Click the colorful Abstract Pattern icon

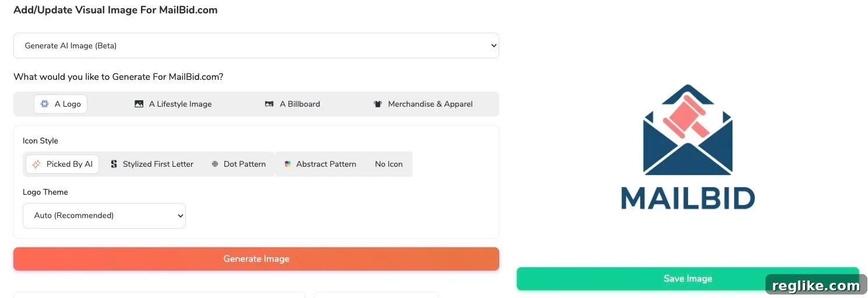288,164
